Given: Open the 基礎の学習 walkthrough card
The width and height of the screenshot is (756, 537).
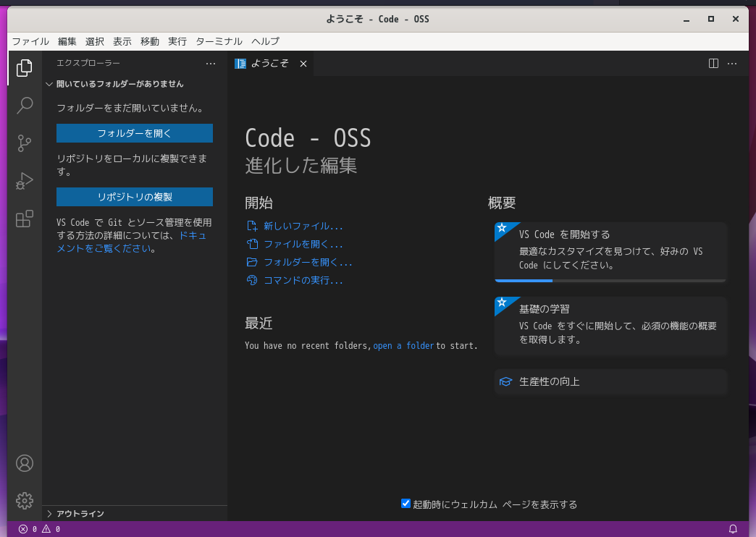Looking at the screenshot, I should 610,326.
